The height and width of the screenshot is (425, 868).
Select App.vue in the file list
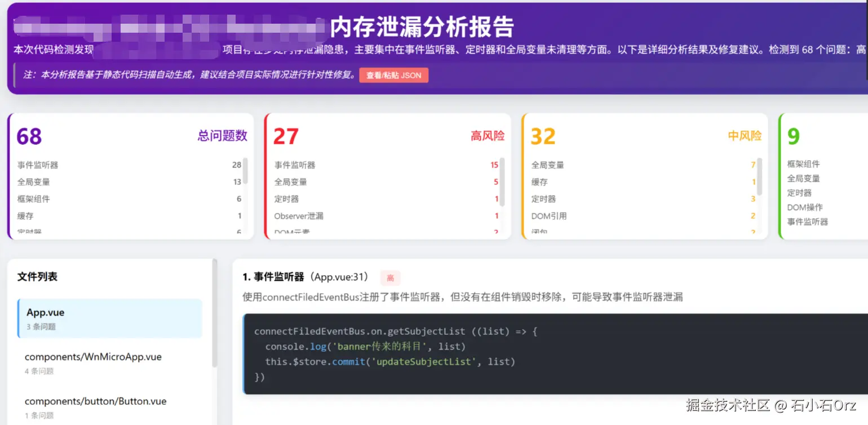coord(110,318)
